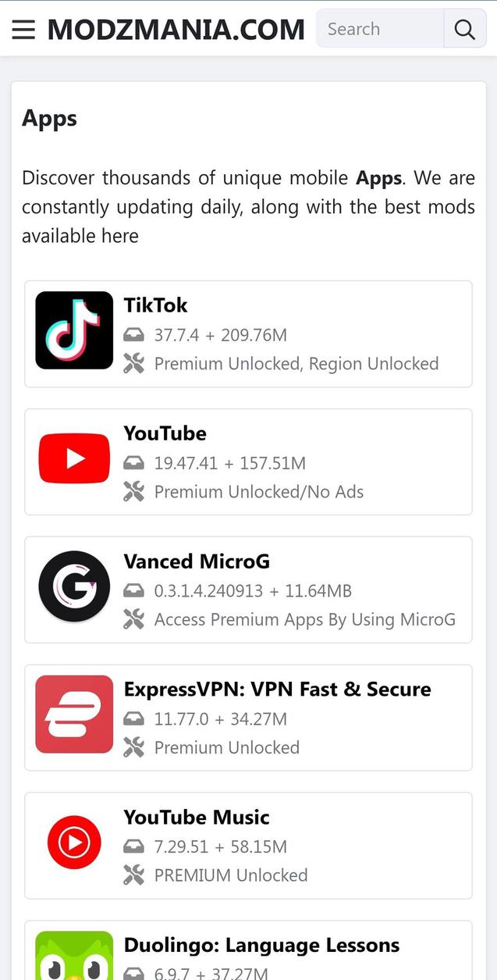Tap the ExpressVPN app icon

73,715
